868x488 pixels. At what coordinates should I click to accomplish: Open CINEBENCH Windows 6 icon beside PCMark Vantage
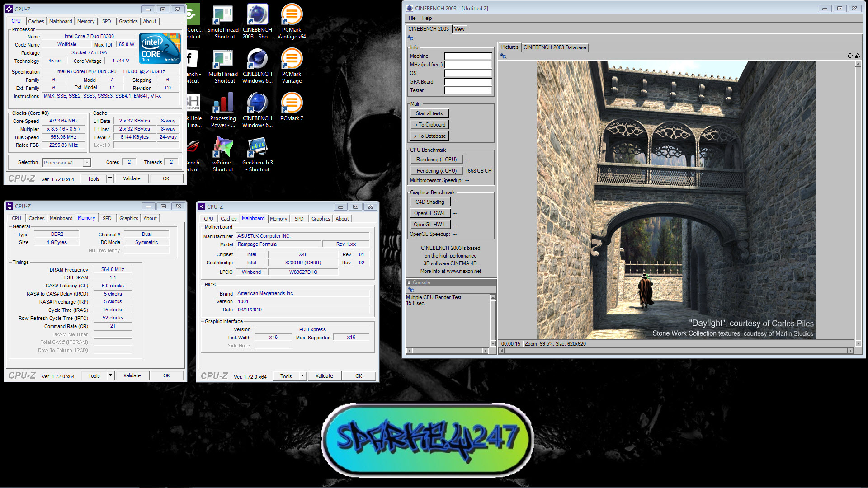(x=257, y=66)
